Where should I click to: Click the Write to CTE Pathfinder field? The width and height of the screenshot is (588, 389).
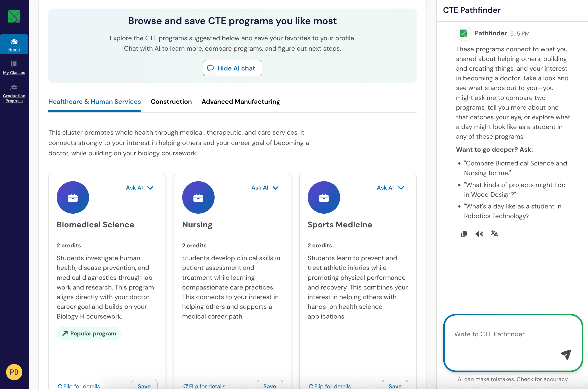click(x=513, y=343)
